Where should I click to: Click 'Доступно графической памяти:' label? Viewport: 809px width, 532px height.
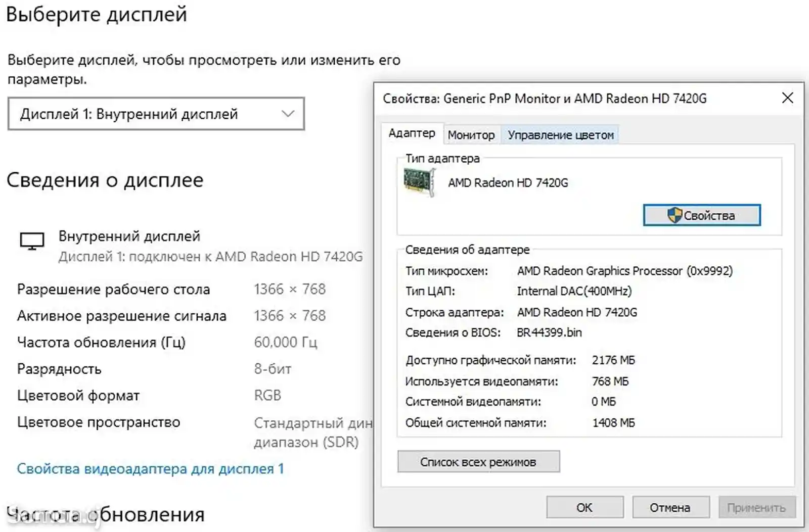point(491,360)
